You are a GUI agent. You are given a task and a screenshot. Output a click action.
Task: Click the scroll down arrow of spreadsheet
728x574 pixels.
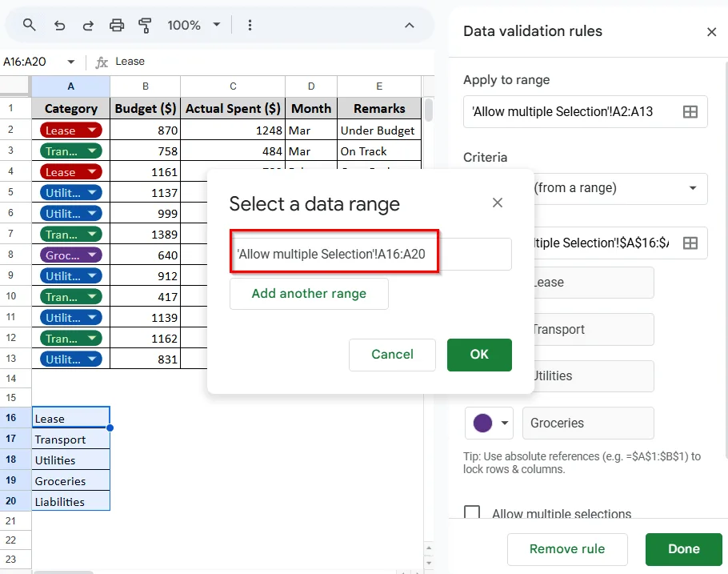click(429, 563)
